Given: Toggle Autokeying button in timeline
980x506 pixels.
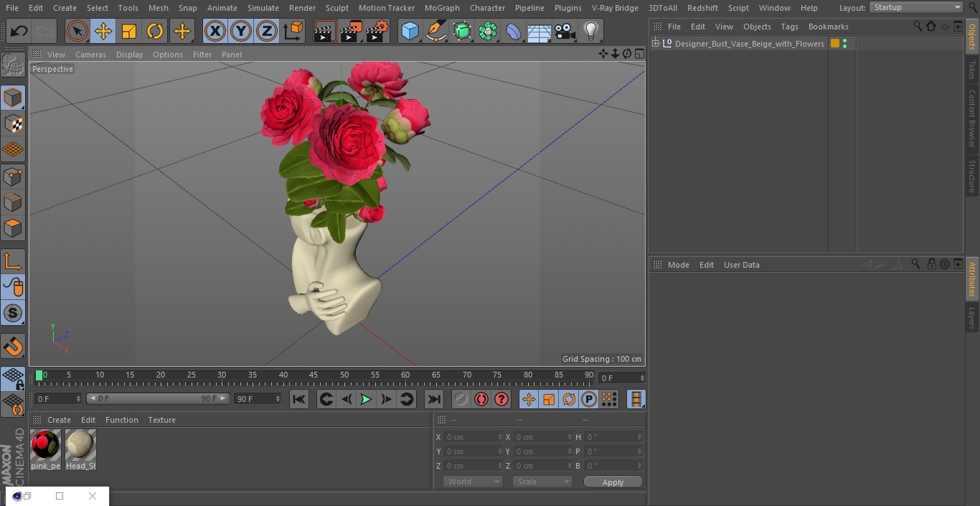Looking at the screenshot, I should click(x=481, y=399).
